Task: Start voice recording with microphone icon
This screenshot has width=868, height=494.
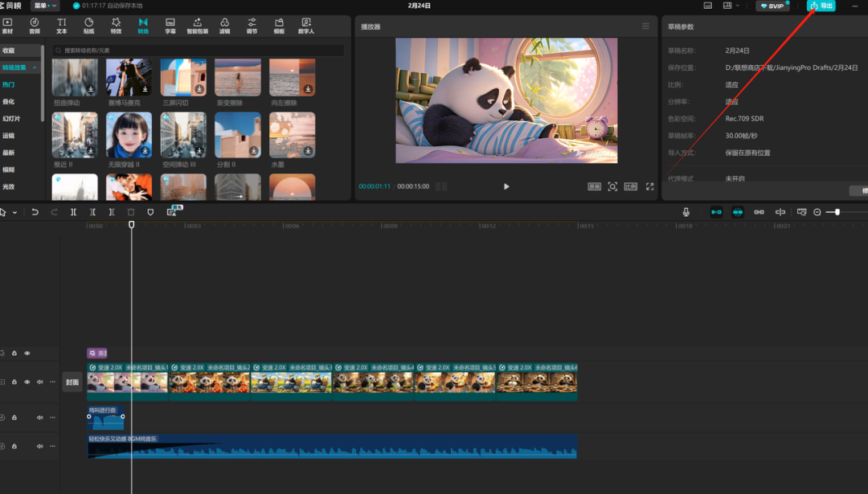Action: pyautogui.click(x=686, y=212)
